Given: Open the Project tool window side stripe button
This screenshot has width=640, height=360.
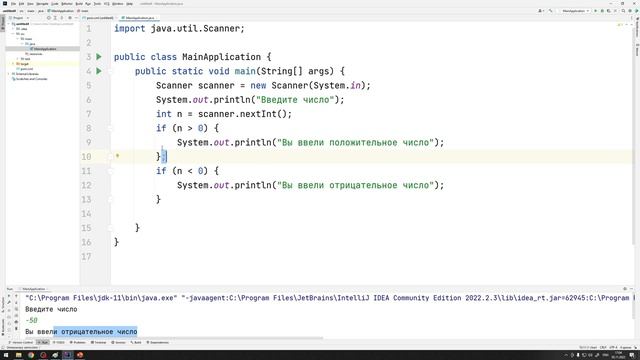Looking at the screenshot, I should click(x=3, y=22).
